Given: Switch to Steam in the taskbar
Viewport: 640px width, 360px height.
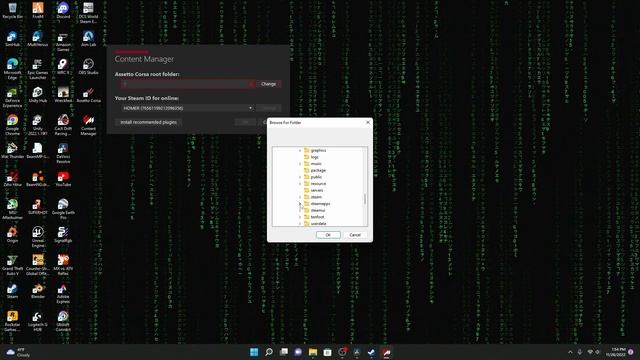Looking at the screenshot, I should point(371,352).
